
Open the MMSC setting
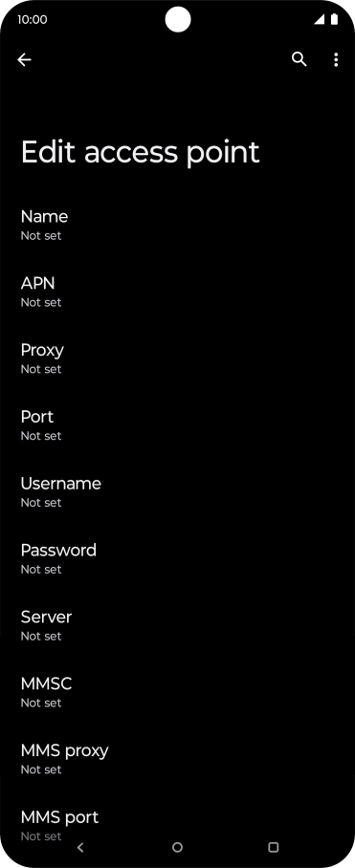[x=177, y=692]
